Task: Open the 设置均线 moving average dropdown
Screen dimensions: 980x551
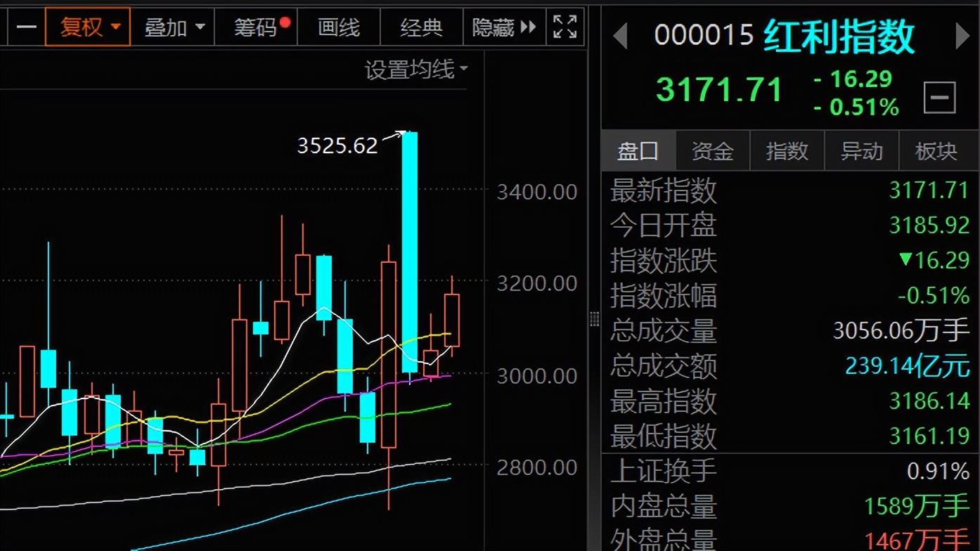Action: [x=416, y=70]
